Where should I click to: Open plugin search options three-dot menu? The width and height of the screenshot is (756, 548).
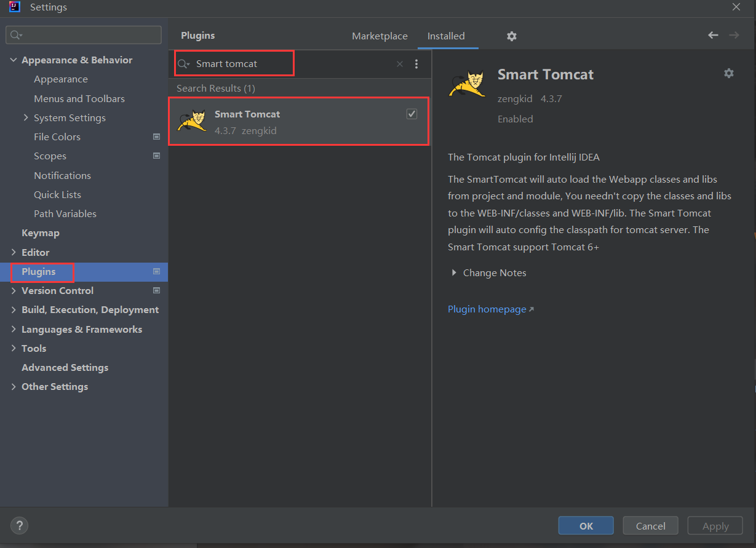click(x=416, y=64)
